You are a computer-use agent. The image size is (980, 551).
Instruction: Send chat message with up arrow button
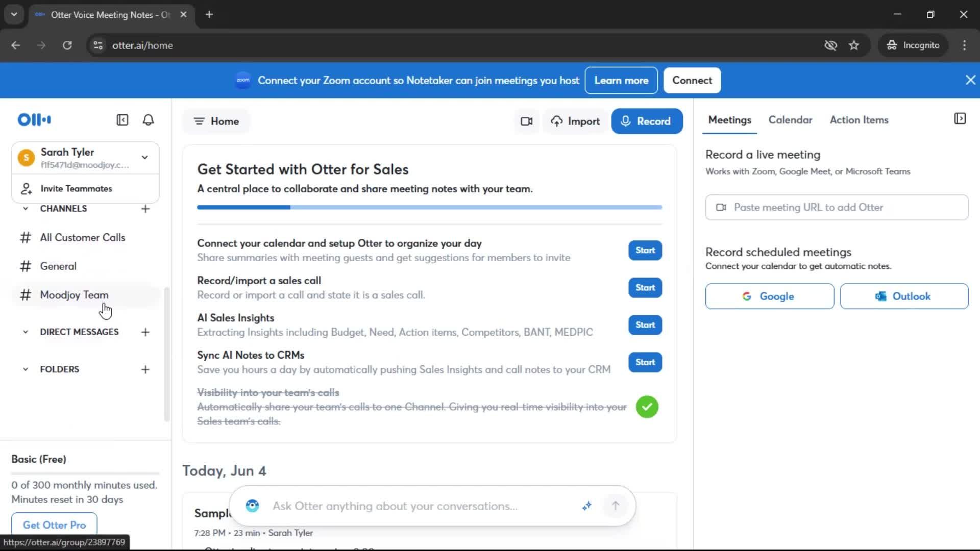[x=616, y=506]
